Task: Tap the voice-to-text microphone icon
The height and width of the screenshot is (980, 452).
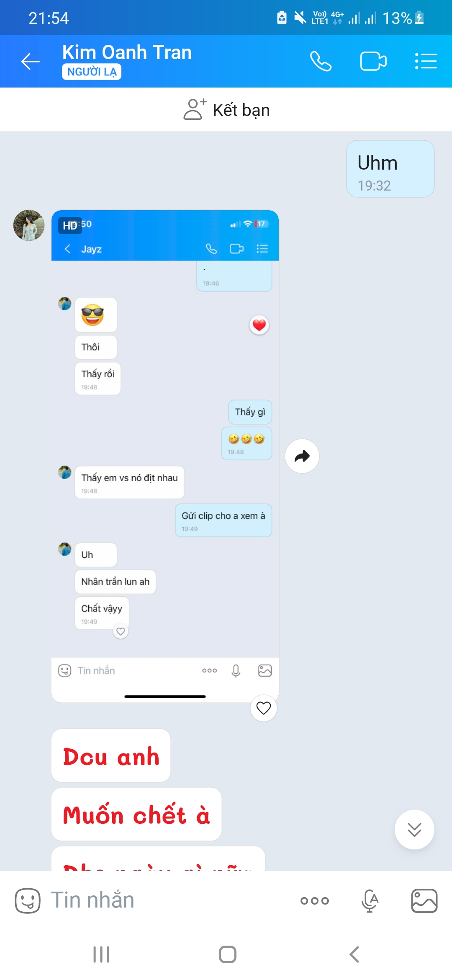Action: pyautogui.click(x=370, y=900)
